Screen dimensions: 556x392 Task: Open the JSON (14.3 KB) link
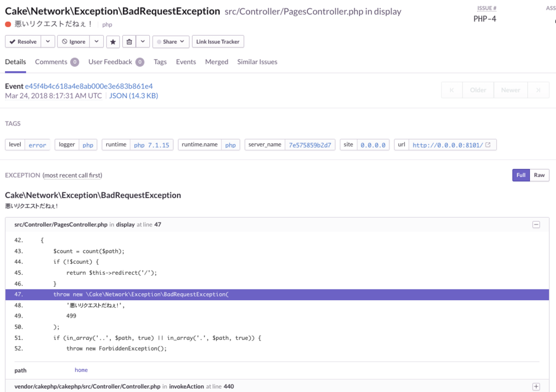(134, 96)
